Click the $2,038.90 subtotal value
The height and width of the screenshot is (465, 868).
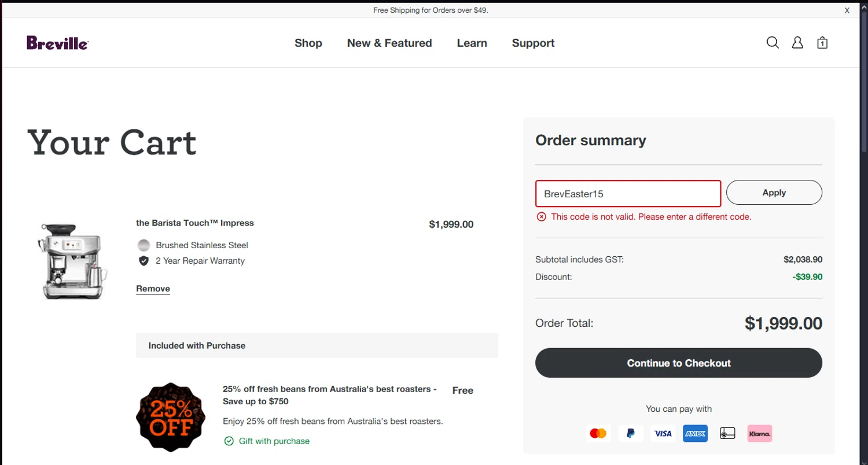click(x=803, y=260)
